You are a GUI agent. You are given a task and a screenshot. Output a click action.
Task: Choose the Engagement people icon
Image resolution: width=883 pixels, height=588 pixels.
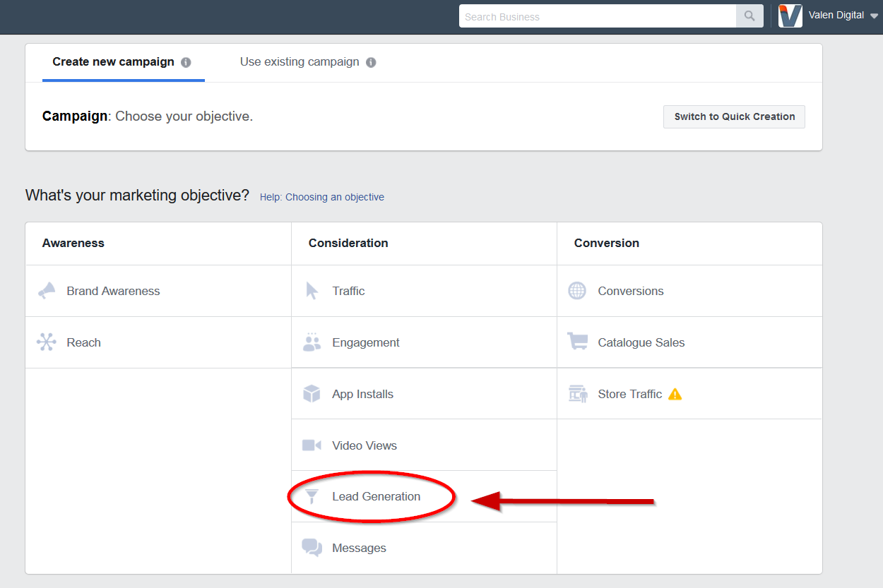click(312, 342)
